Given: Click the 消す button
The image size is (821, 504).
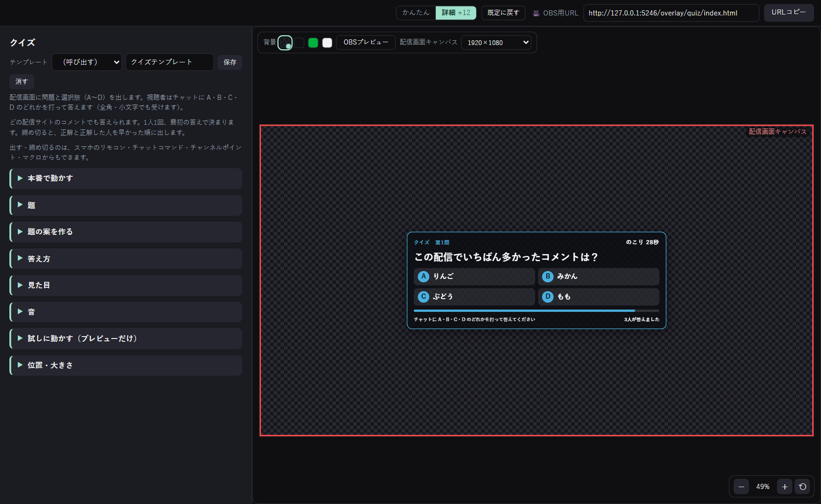Looking at the screenshot, I should (22, 82).
